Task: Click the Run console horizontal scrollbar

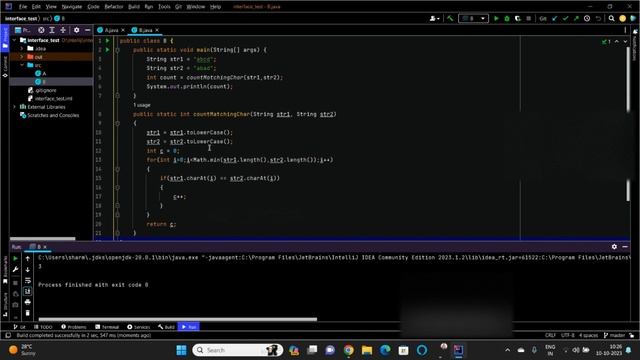Action: click(178, 319)
